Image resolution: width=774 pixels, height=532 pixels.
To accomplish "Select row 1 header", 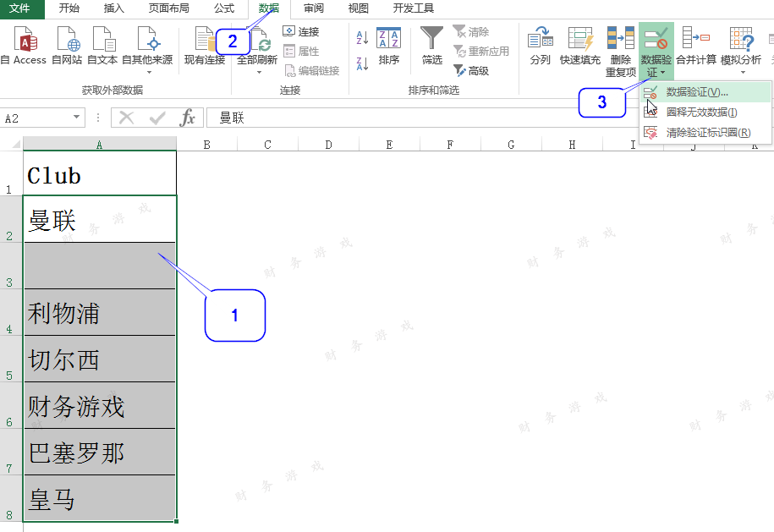I will point(11,173).
